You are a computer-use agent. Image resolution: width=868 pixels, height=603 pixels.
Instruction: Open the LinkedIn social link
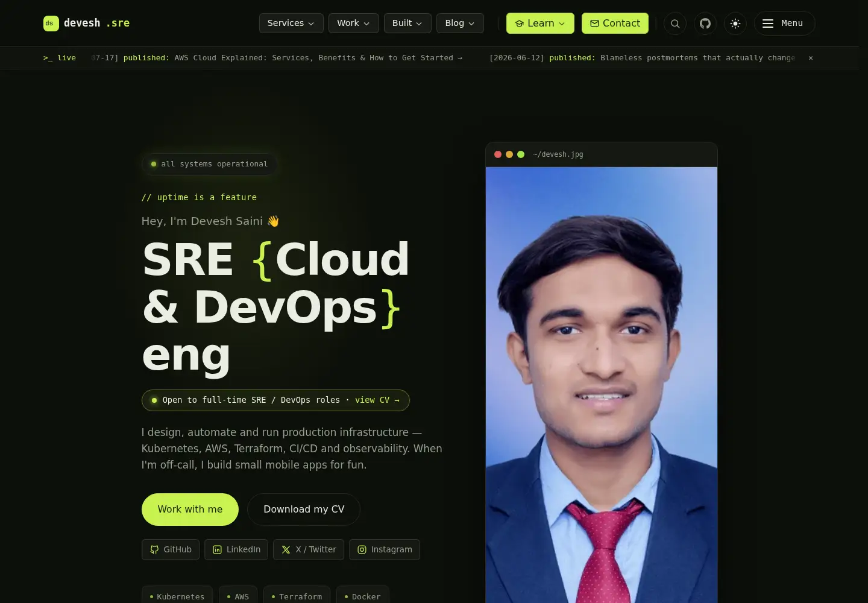click(236, 549)
